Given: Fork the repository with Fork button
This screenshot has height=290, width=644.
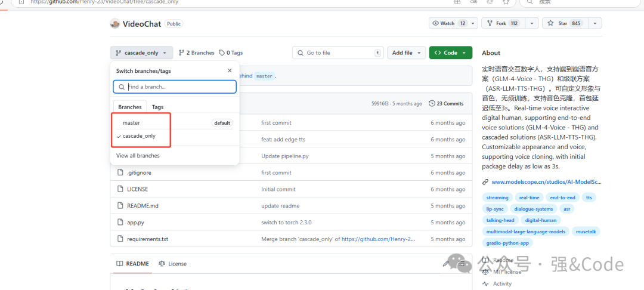Looking at the screenshot, I should 503,23.
